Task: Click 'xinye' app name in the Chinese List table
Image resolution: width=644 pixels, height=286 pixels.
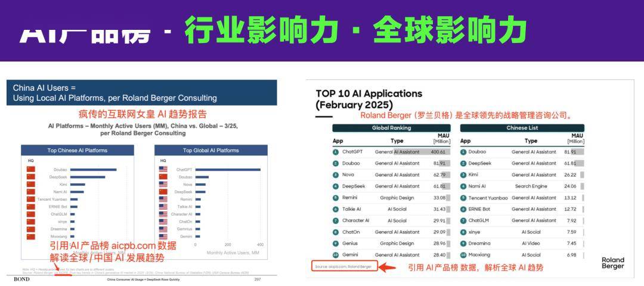Action: tap(473, 232)
